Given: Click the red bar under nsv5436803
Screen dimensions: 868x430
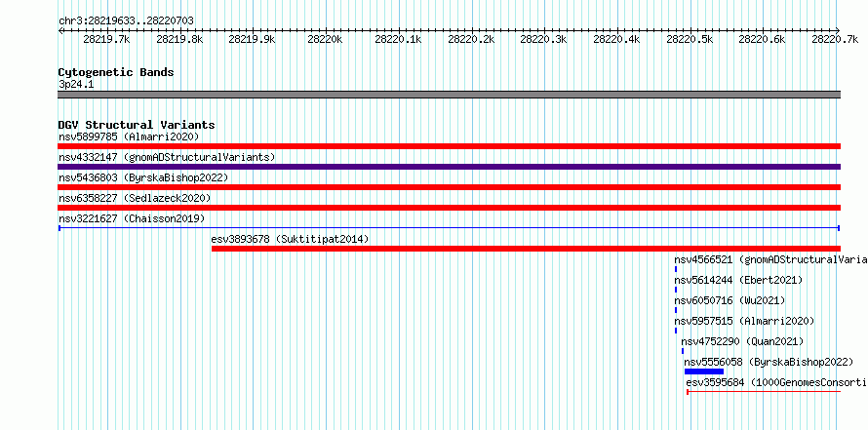Looking at the screenshot, I should [449, 187].
